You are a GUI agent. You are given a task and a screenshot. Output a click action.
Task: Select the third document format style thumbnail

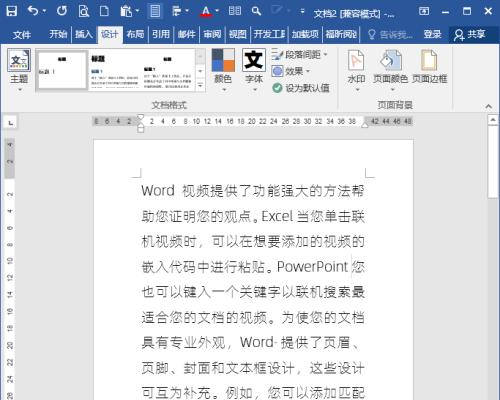click(168, 70)
